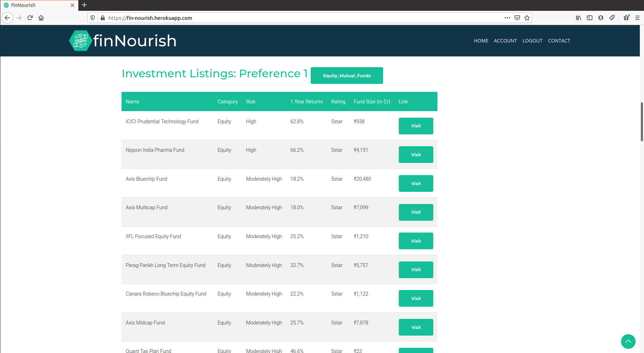Click the '66.2%' returns value
Viewport: 644px width, 353px height.
[x=297, y=150]
